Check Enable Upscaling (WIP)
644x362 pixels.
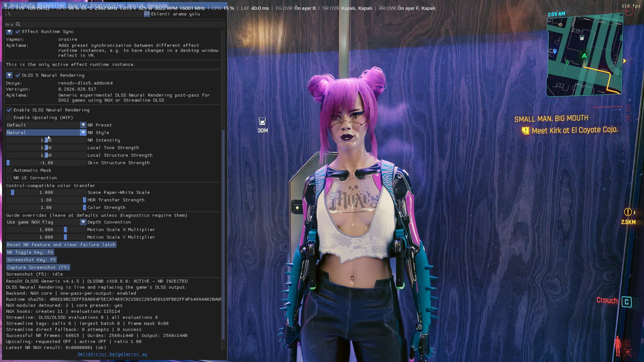(9, 118)
